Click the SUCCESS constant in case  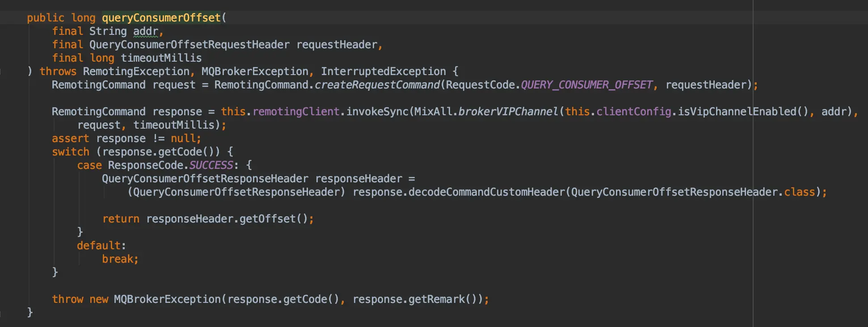coord(211,165)
